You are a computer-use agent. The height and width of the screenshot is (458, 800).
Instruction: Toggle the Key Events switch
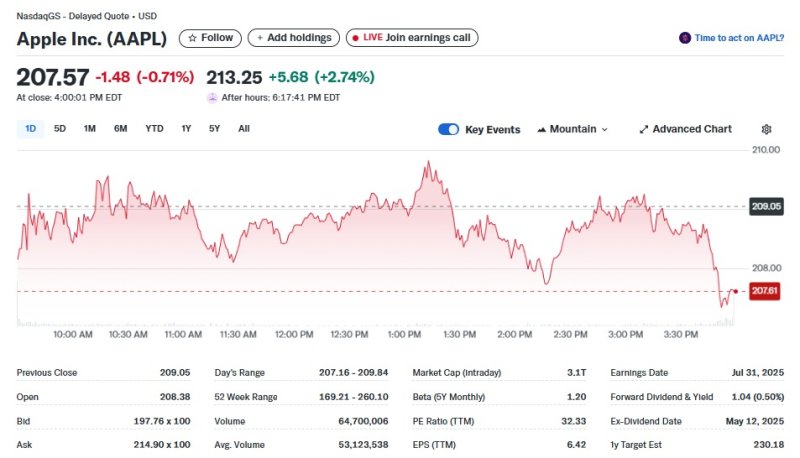[x=448, y=130]
